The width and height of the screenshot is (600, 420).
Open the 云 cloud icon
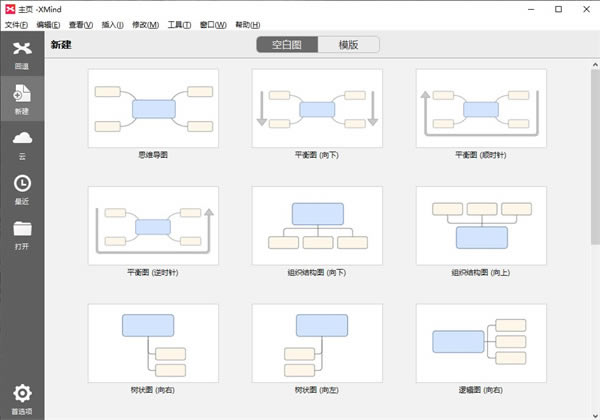(x=21, y=139)
